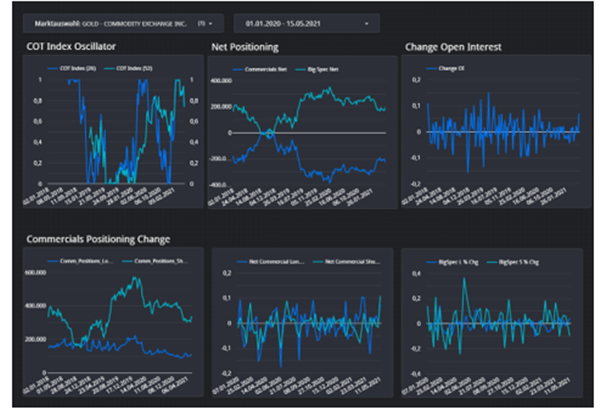This screenshot has height=415, width=600.
Task: Click the Net Commercial long/short change chart
Action: pyautogui.click(x=302, y=322)
